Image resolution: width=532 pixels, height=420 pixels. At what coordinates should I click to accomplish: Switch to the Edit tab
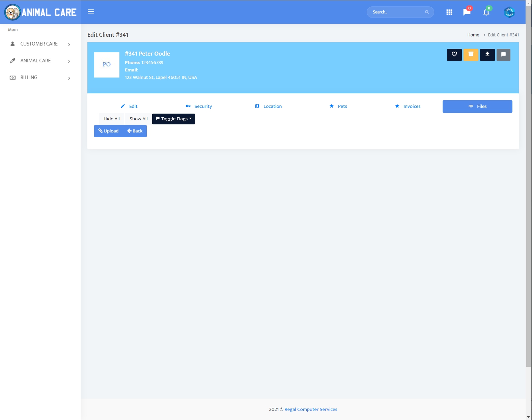point(129,106)
